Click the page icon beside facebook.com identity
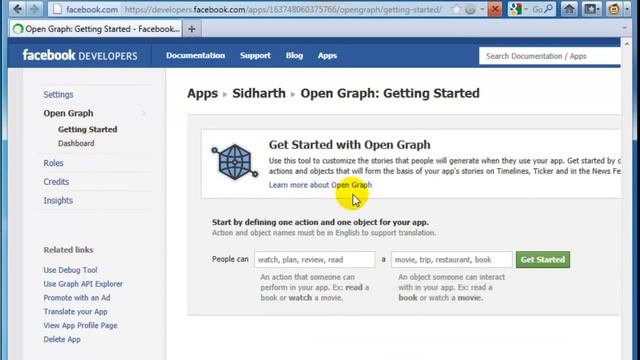The width and height of the screenshot is (640, 360). click(x=58, y=9)
